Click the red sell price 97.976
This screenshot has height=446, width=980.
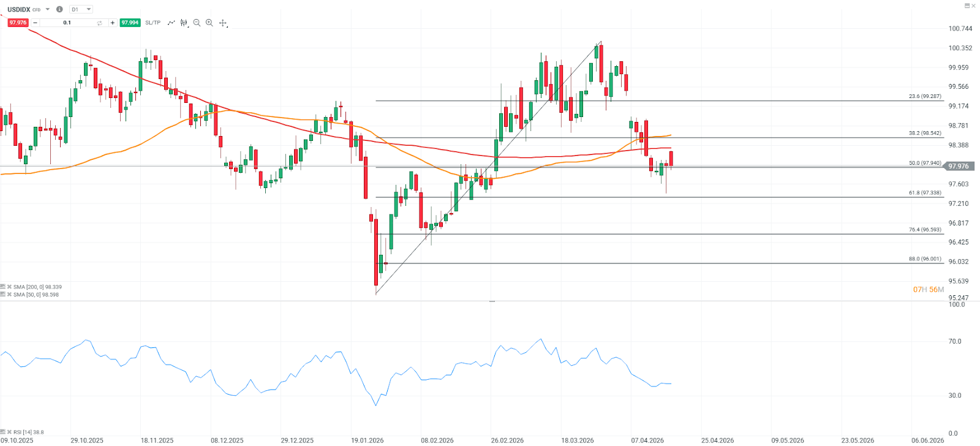[x=18, y=23]
